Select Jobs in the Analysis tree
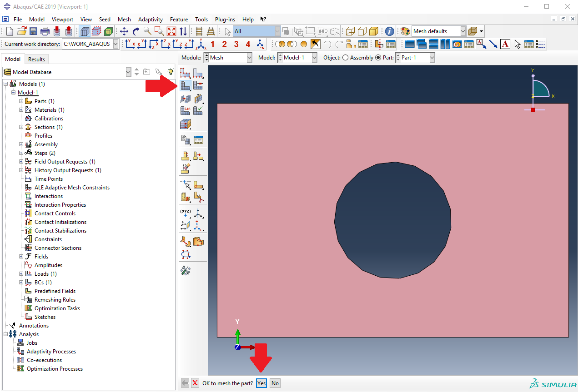The image size is (578, 392). pos(32,343)
